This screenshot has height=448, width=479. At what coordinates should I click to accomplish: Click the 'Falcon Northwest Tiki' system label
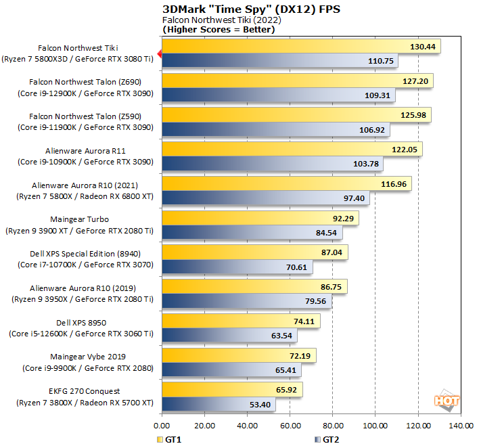[78, 48]
